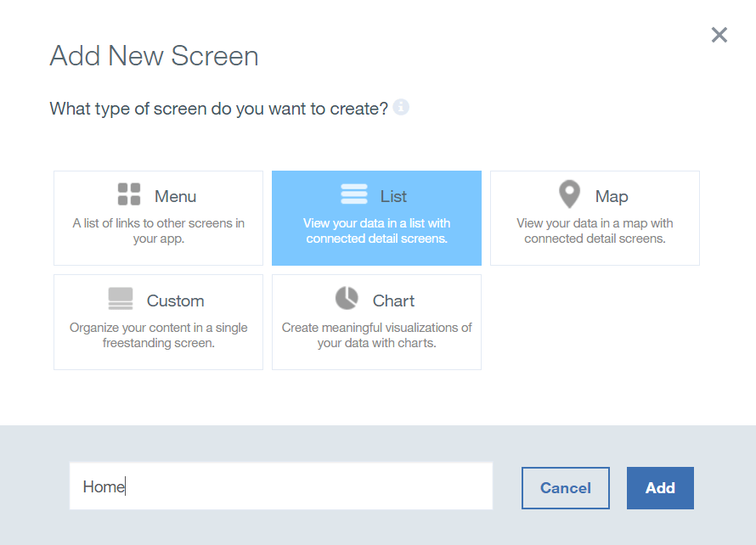
Task: Click the 'single freestanding screen' description
Action: [x=158, y=335]
